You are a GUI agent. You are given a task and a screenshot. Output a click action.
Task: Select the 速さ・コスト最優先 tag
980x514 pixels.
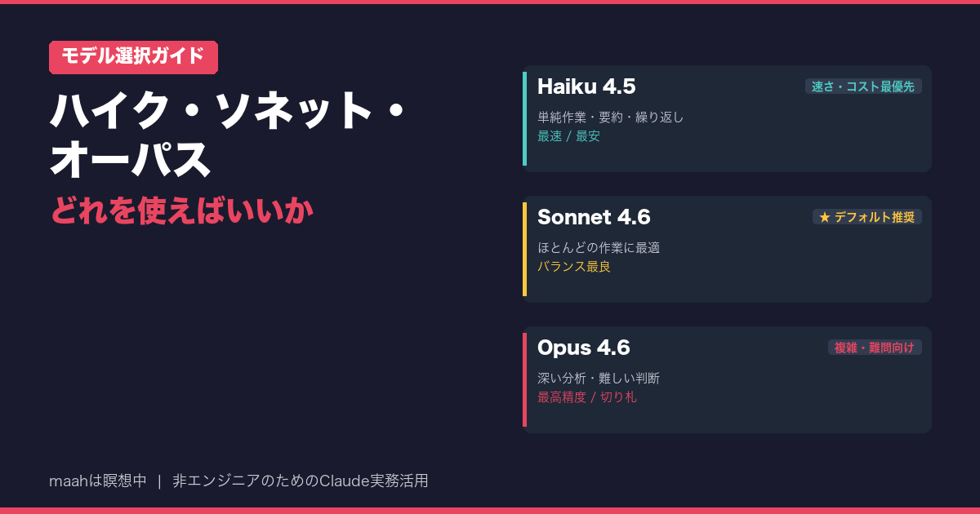[x=863, y=86]
